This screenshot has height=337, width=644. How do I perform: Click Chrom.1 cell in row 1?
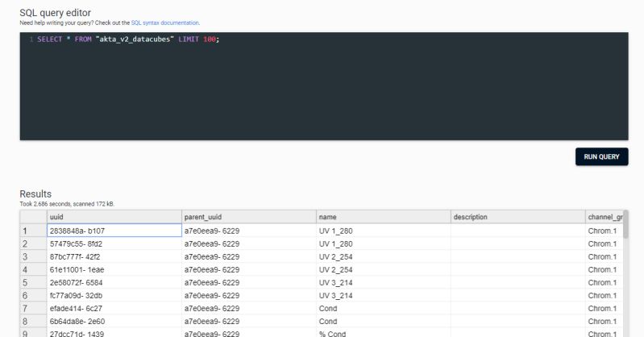605,231
